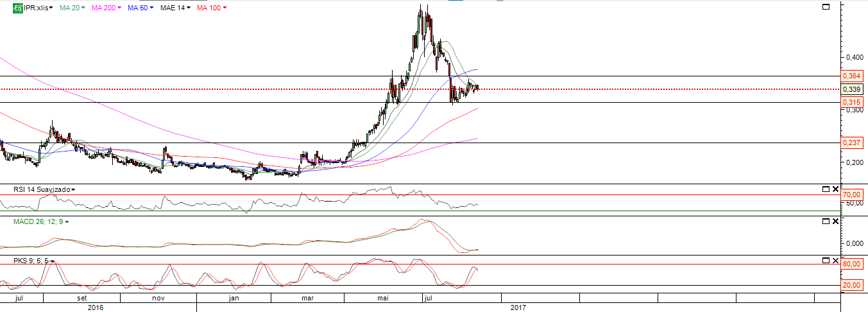Close the MACD indicator panel
Image resolution: width=868 pixels, height=312 pixels.
[835, 221]
